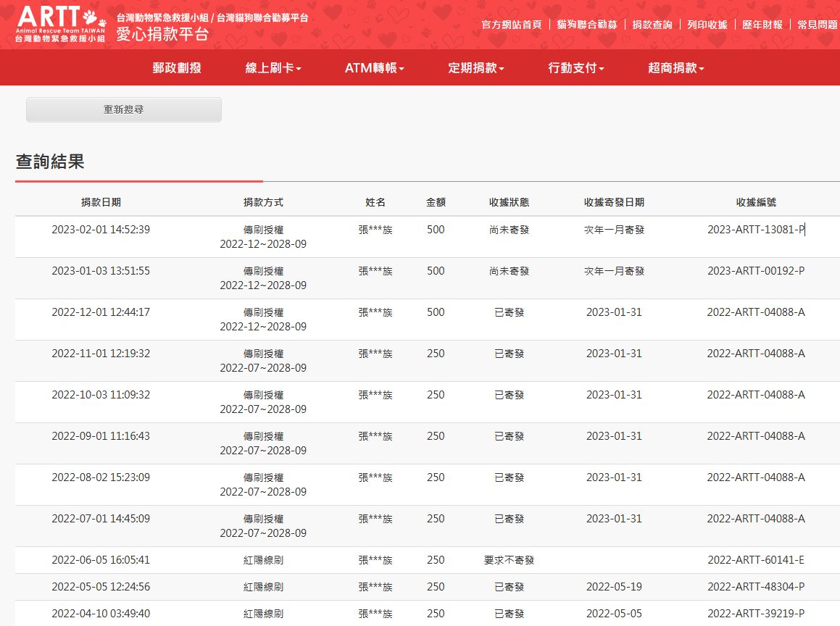Click the 捐款日期 column header
The width and height of the screenshot is (840, 626).
coord(101,203)
